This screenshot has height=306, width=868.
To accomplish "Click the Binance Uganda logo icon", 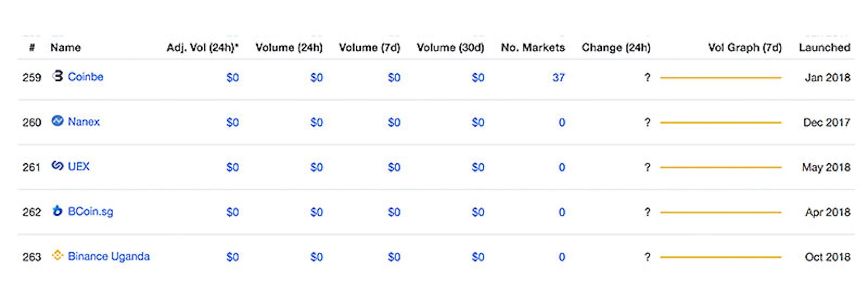I will pos(57,255).
